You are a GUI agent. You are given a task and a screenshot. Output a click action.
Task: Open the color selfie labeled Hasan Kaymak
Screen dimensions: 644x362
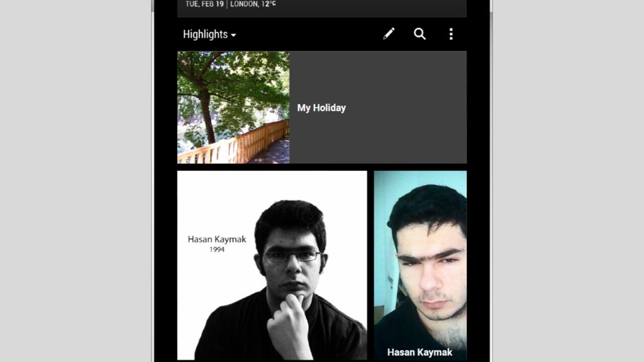pos(420,265)
